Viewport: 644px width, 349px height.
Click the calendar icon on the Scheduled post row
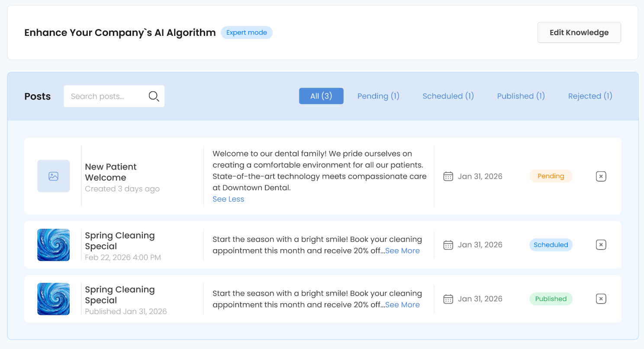click(x=448, y=244)
